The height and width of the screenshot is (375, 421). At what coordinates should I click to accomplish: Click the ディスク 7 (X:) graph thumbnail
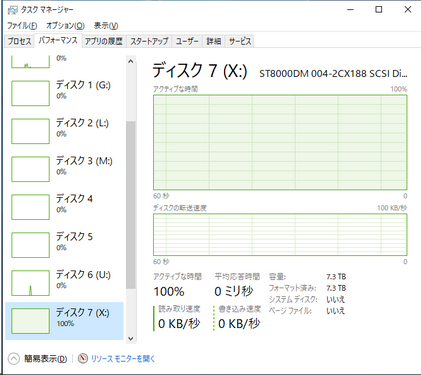click(x=30, y=321)
